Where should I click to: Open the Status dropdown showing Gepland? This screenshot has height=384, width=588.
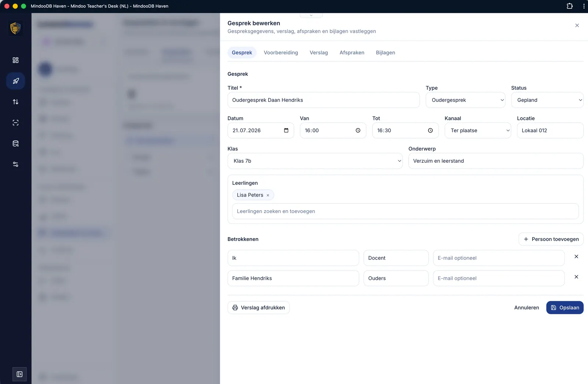point(547,100)
